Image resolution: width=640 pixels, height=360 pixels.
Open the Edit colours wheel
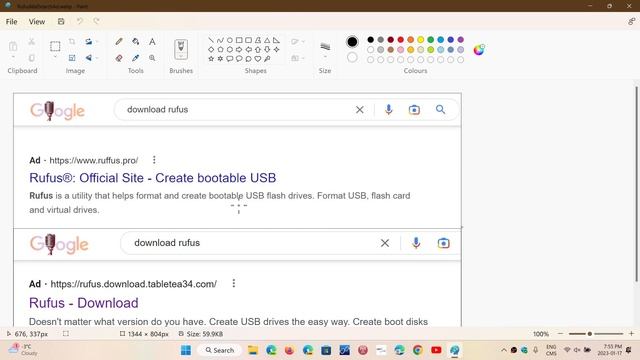(x=479, y=50)
